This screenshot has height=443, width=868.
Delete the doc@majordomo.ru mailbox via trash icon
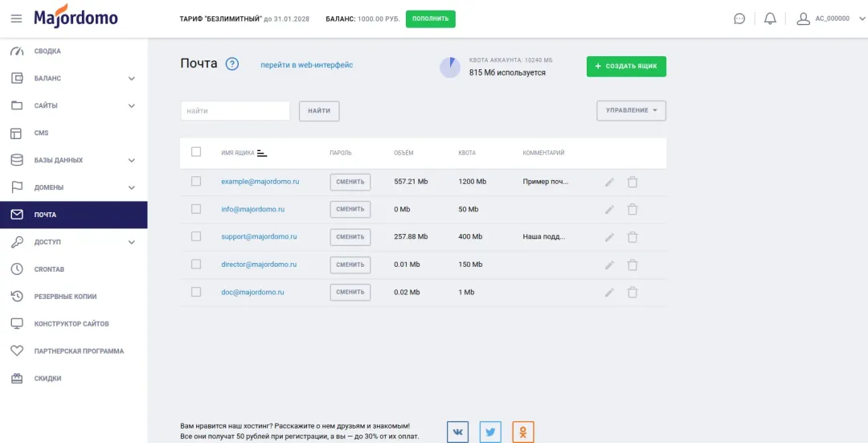pyautogui.click(x=633, y=293)
